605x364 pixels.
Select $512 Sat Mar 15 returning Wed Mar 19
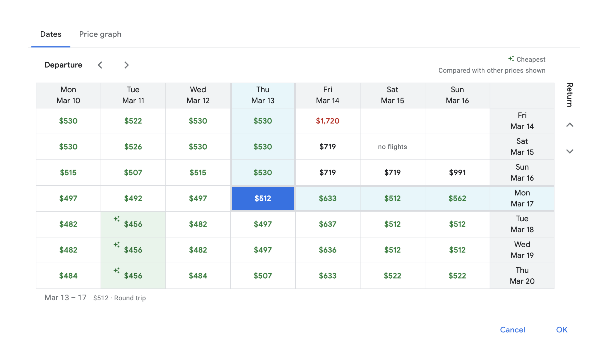(393, 250)
